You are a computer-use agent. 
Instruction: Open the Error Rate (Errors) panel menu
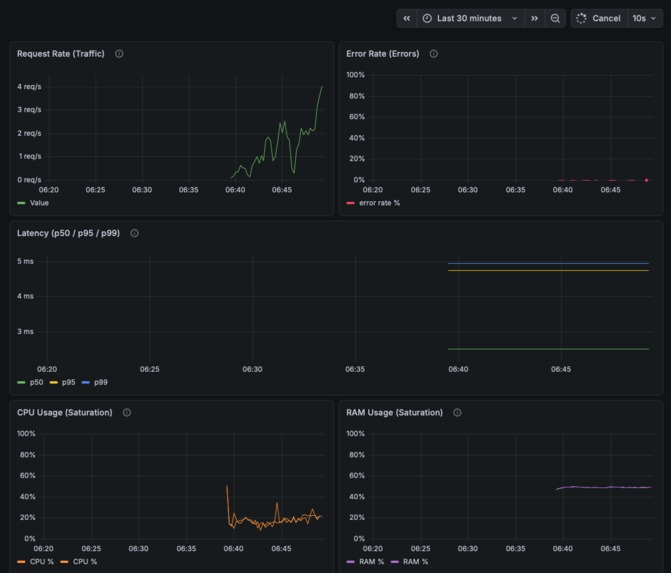coord(383,53)
